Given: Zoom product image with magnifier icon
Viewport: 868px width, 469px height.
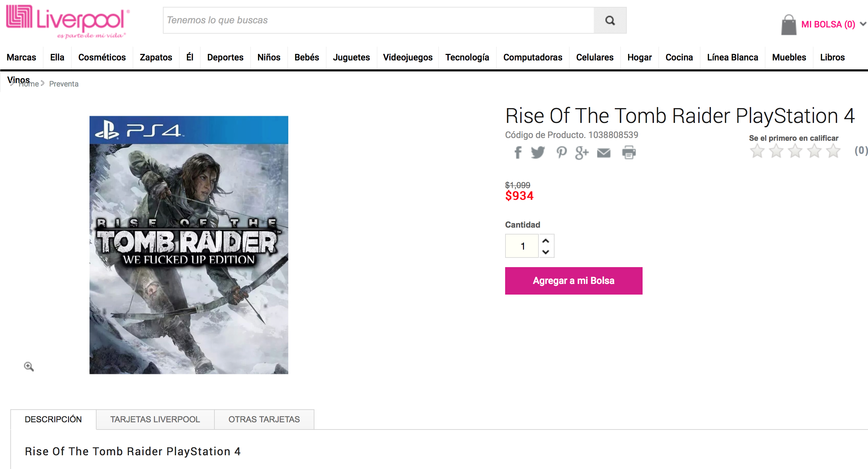Looking at the screenshot, I should coord(29,367).
